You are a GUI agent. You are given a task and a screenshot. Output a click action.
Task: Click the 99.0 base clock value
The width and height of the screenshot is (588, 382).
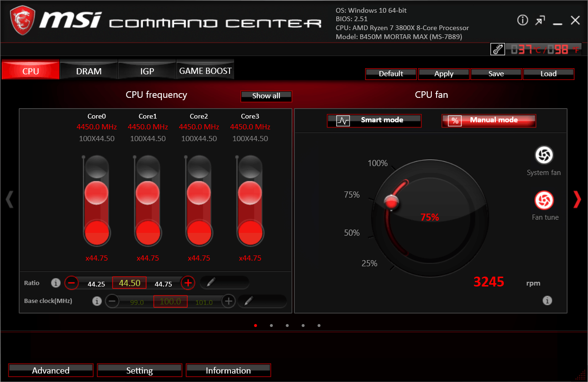(137, 302)
